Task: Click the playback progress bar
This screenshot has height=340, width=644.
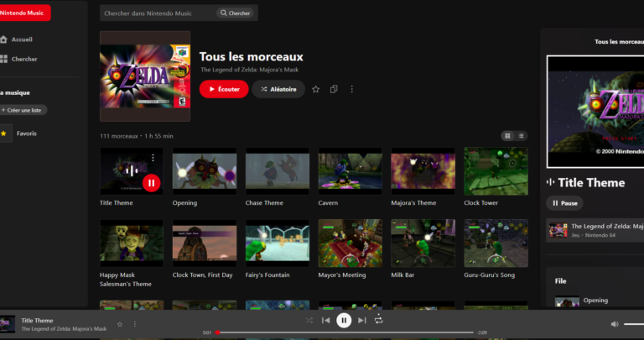Action: tap(345, 332)
